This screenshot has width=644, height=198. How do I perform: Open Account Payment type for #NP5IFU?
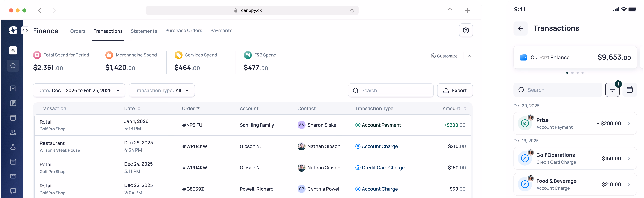pyautogui.click(x=378, y=125)
